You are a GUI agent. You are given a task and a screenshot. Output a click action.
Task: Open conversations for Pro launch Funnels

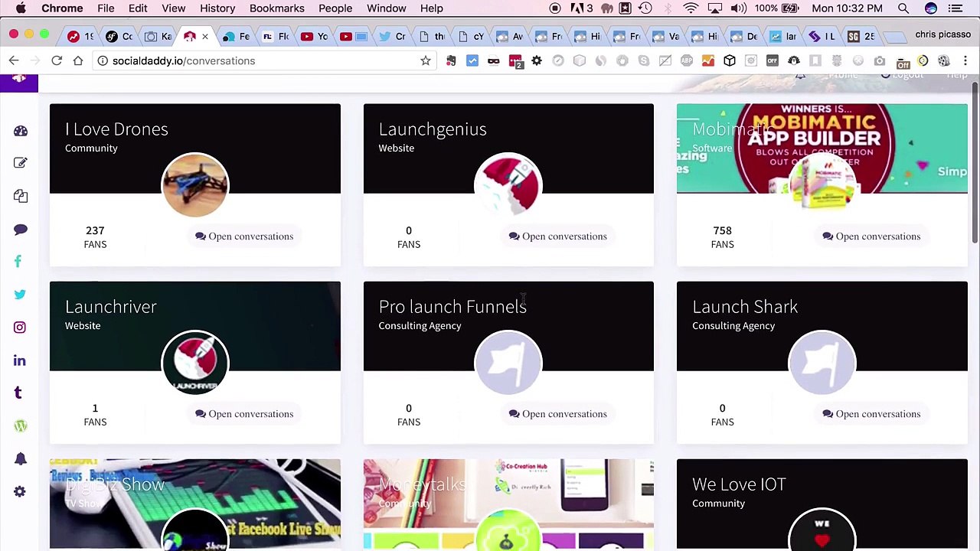[558, 414]
